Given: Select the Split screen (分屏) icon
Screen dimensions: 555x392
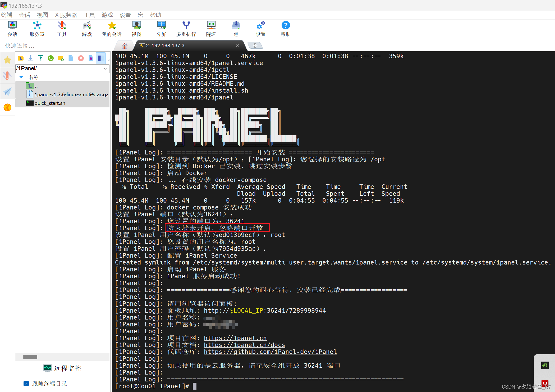Looking at the screenshot, I should [161, 29].
